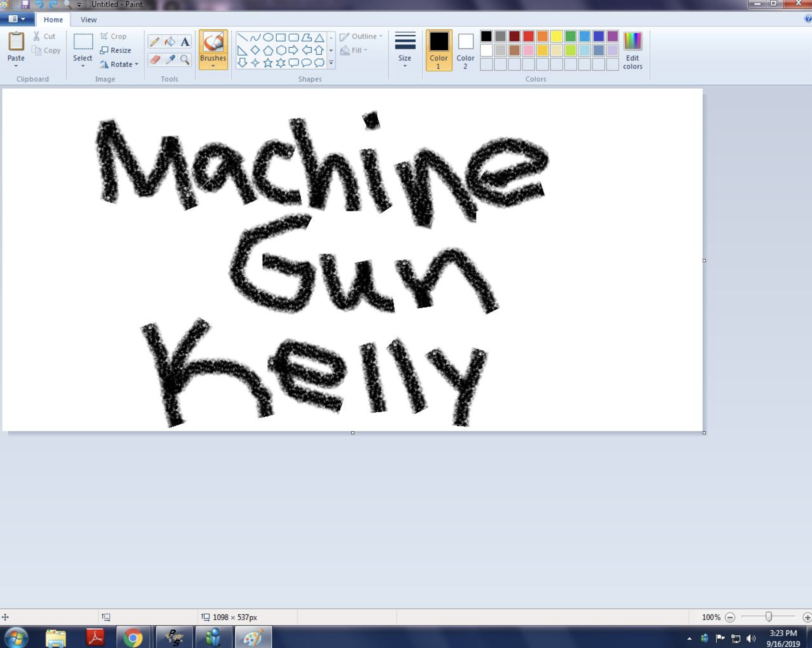This screenshot has height=648, width=812.
Task: Choose the Rectangle shape
Action: click(x=281, y=38)
